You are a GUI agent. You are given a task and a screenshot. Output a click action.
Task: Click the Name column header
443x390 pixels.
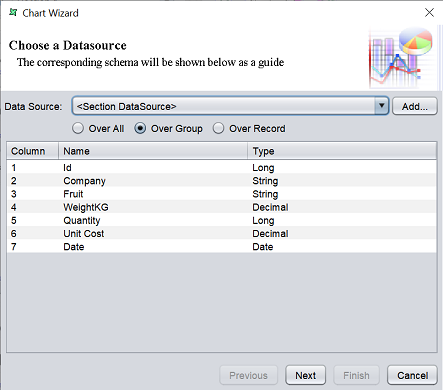pyautogui.click(x=153, y=151)
